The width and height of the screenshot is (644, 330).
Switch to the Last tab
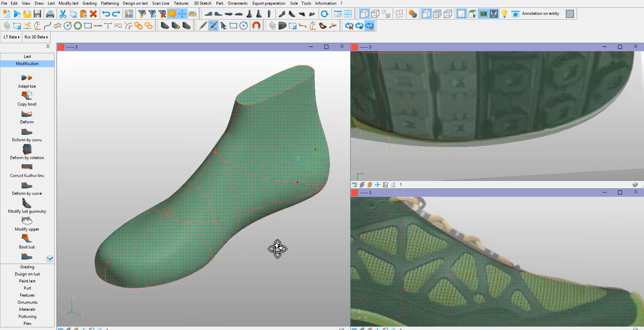[27, 56]
